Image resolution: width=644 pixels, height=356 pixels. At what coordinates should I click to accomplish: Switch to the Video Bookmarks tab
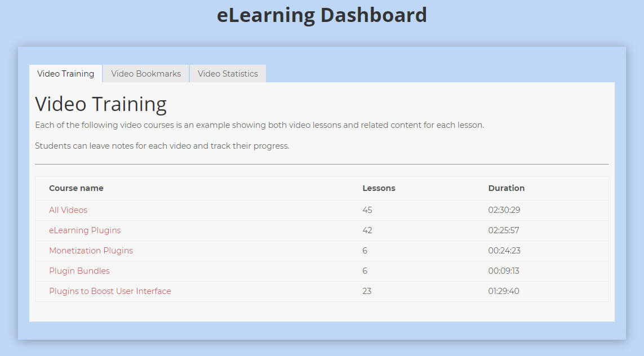(x=146, y=74)
